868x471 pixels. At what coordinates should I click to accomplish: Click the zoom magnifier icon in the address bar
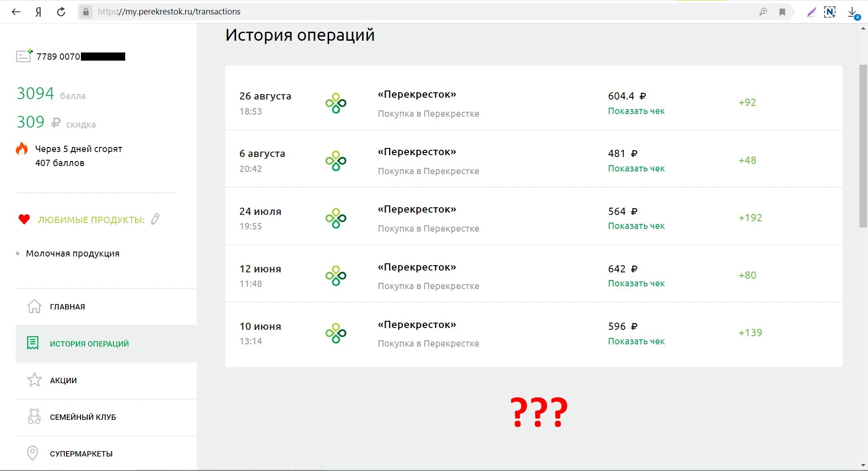click(x=763, y=12)
